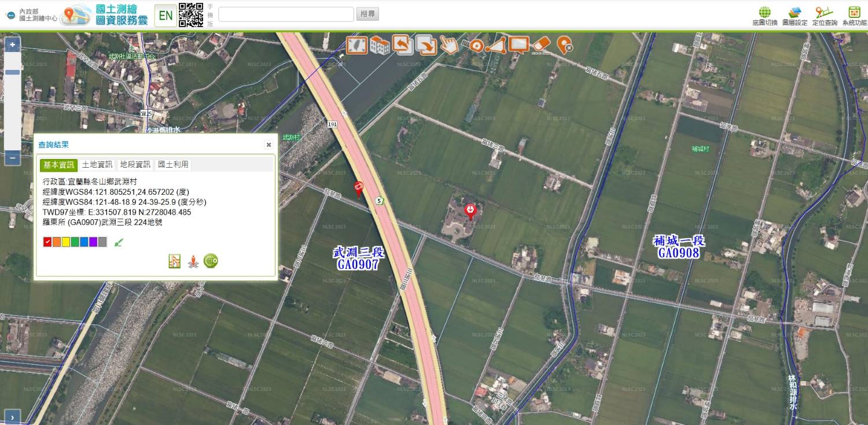Viewport: 868px width, 425px height.
Task: Toggle the checked red color swatch
Action: [x=47, y=242]
